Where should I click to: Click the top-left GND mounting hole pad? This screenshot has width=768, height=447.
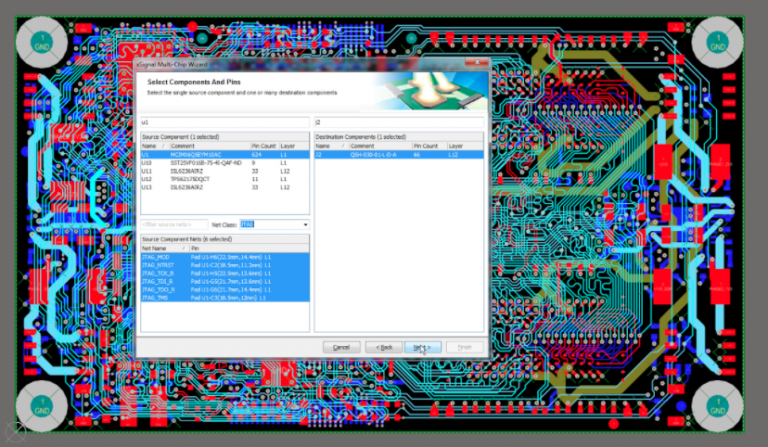[x=41, y=42]
